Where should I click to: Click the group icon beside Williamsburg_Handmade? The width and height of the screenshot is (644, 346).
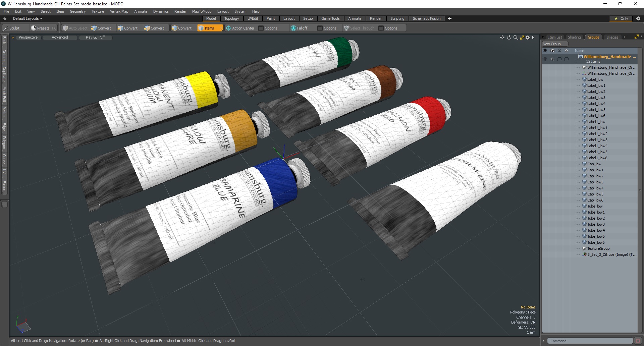point(580,57)
